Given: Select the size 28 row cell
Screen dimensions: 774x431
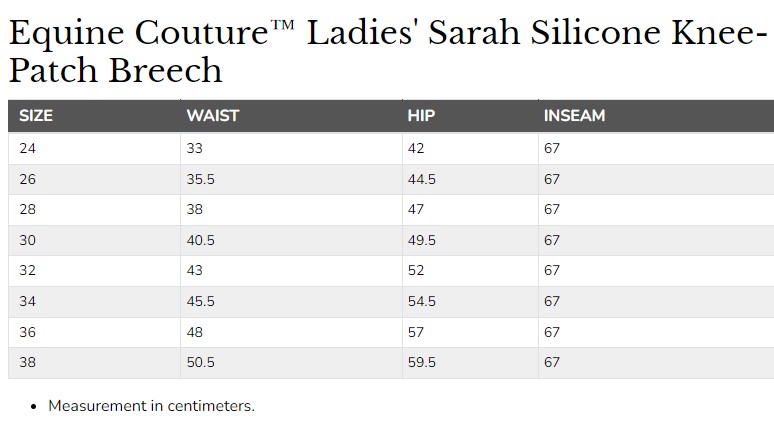Looking at the screenshot, I should point(94,210).
